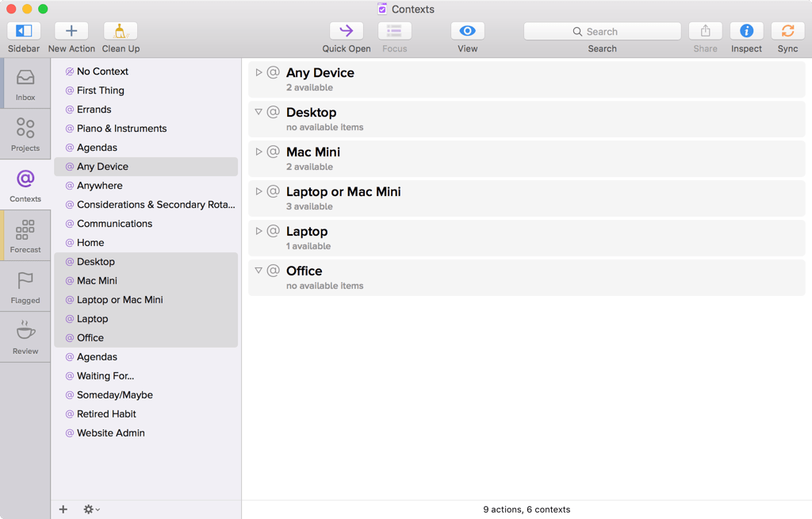This screenshot has width=812, height=519.
Task: Click the "3 available" count text
Action: [310, 206]
